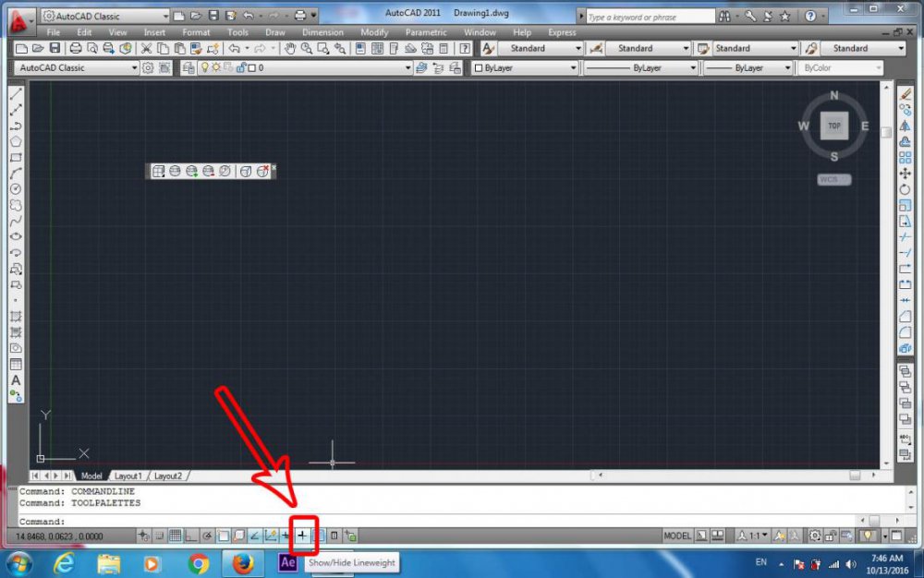
Task: Select the Polygon draw tool
Action: click(x=16, y=141)
